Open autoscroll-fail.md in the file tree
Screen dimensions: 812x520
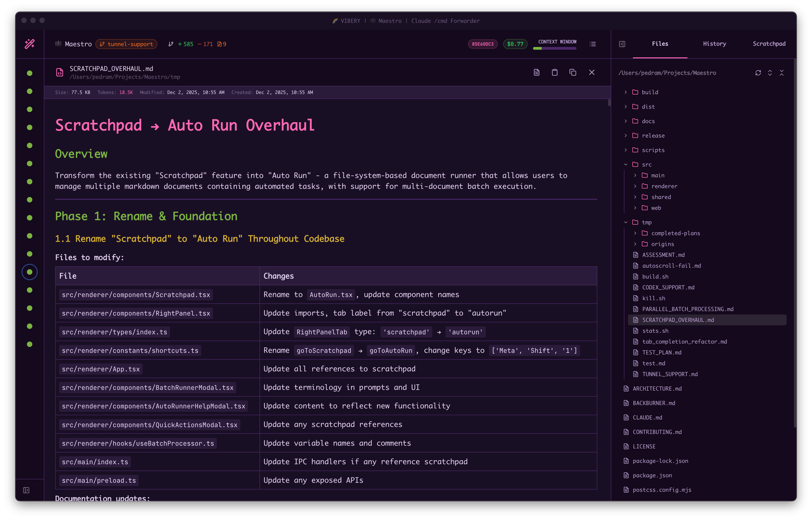[671, 266]
